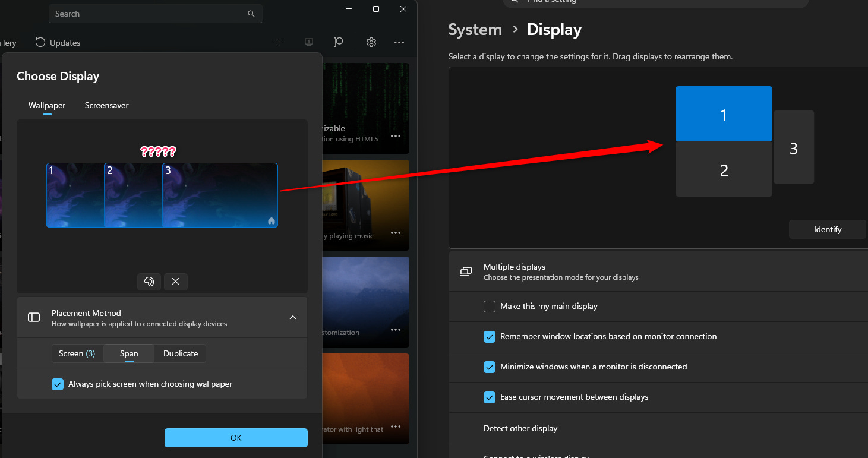Screen dimensions: 868x458
Task: Focus the Search field in the wallpaper app
Action: pyautogui.click(x=156, y=14)
